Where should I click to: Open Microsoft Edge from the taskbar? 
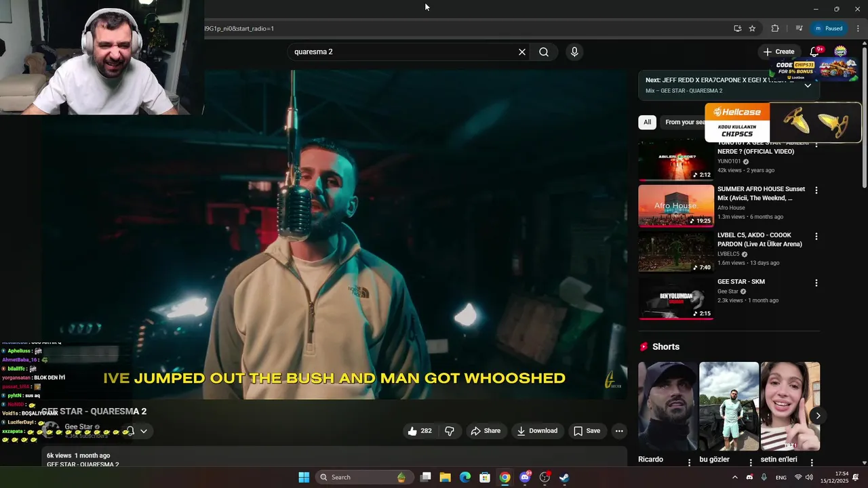pyautogui.click(x=465, y=477)
